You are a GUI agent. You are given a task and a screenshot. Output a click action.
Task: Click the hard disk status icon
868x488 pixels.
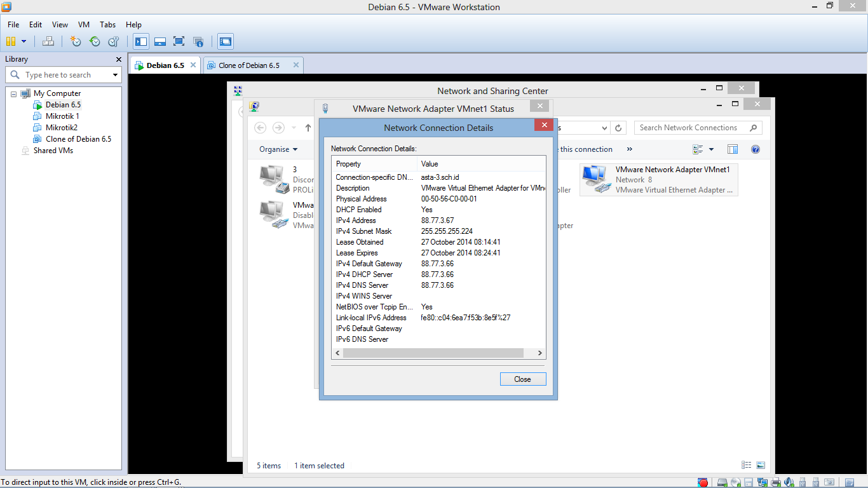[721, 482]
